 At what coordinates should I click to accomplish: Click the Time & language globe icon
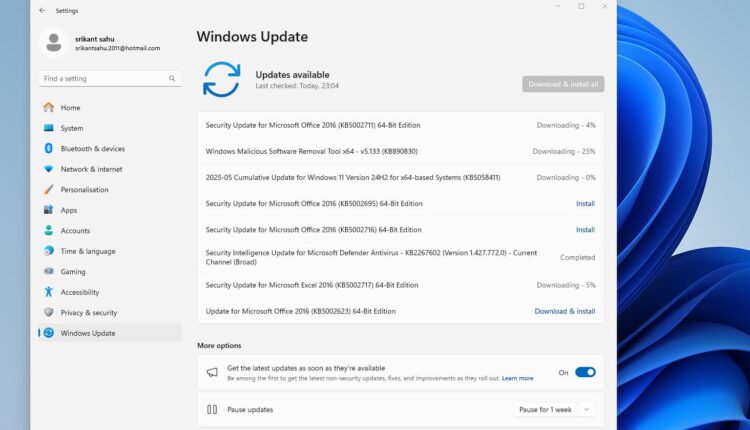pyautogui.click(x=48, y=251)
